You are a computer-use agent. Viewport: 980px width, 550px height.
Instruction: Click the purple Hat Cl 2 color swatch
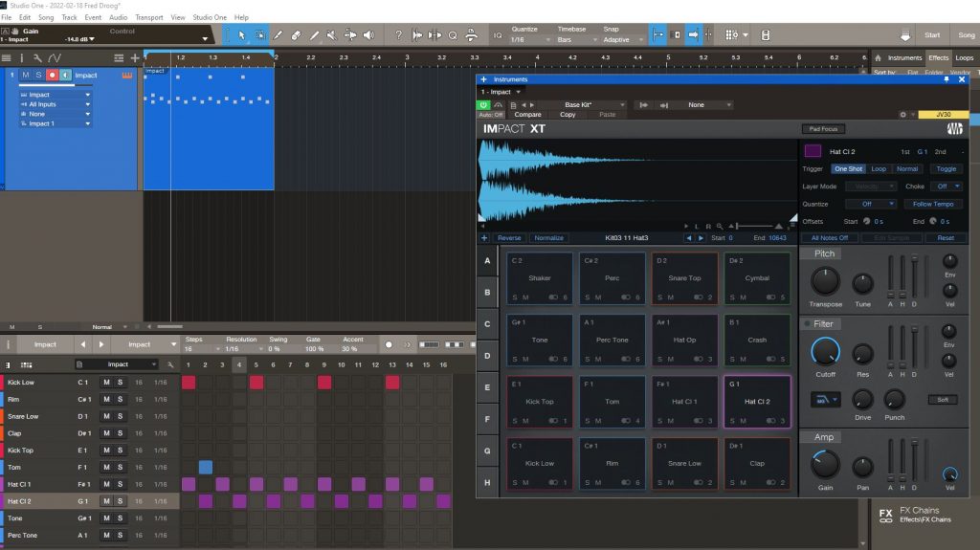click(x=813, y=151)
